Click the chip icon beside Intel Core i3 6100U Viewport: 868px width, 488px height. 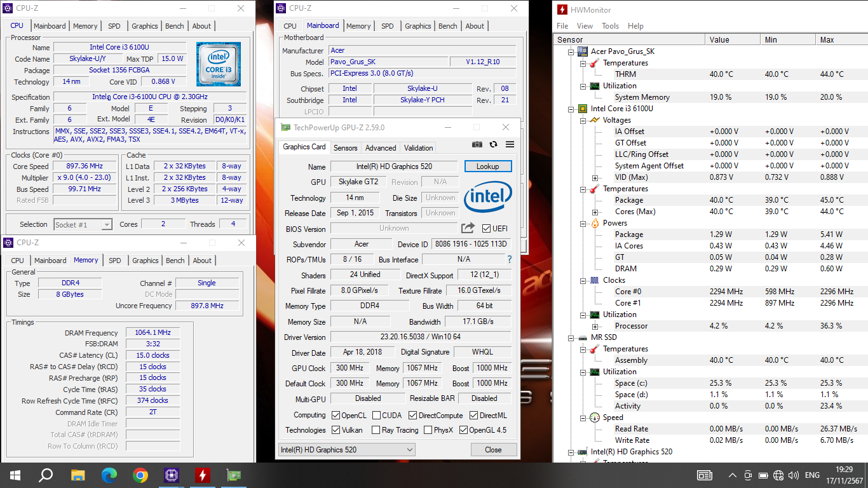click(582, 109)
